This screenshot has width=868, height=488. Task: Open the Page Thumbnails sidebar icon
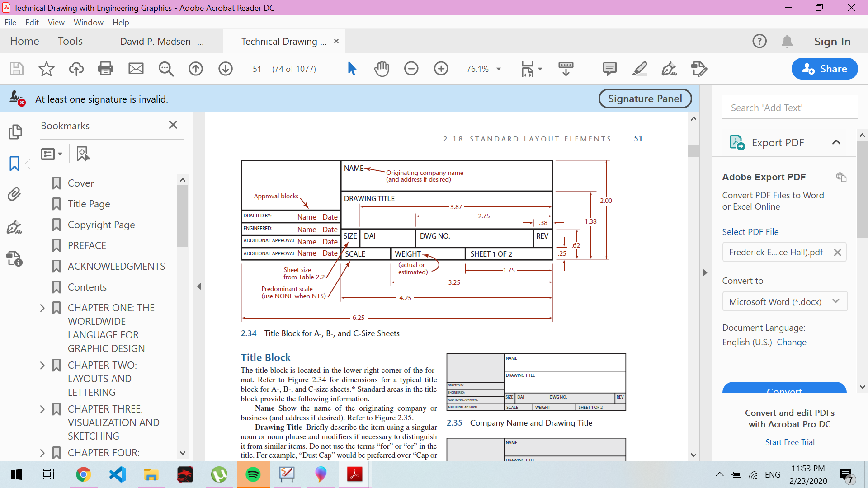(x=14, y=131)
